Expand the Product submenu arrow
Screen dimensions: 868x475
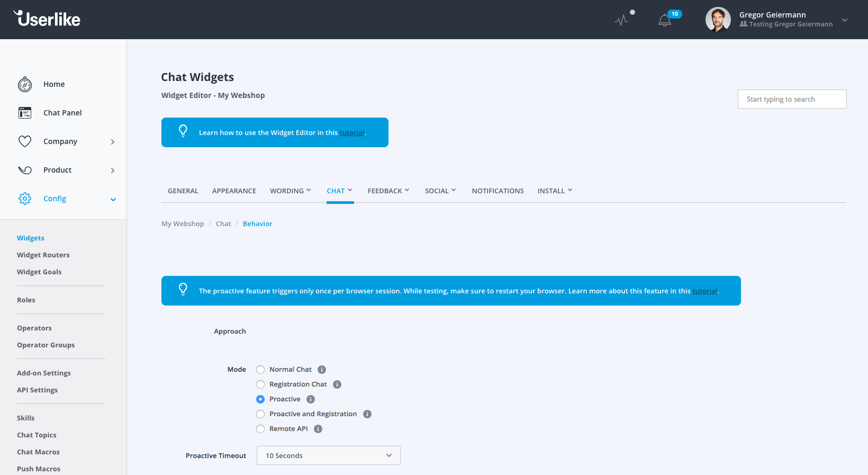coord(113,171)
